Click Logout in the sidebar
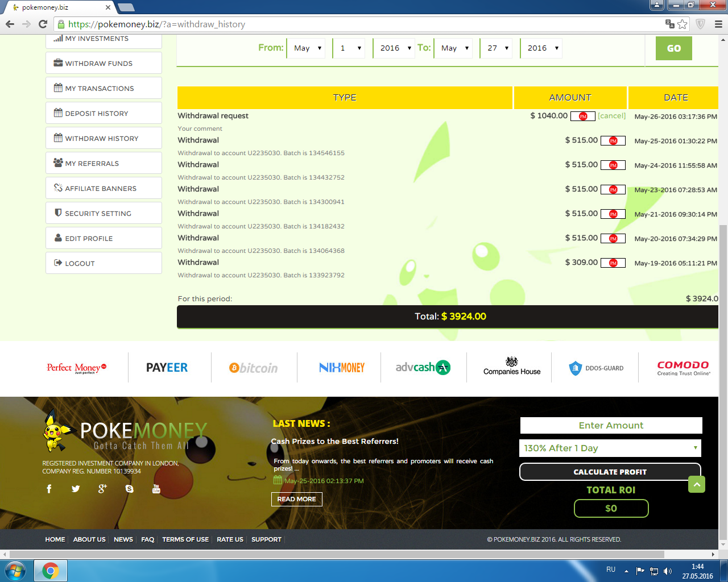The width and height of the screenshot is (728, 582). tap(104, 263)
